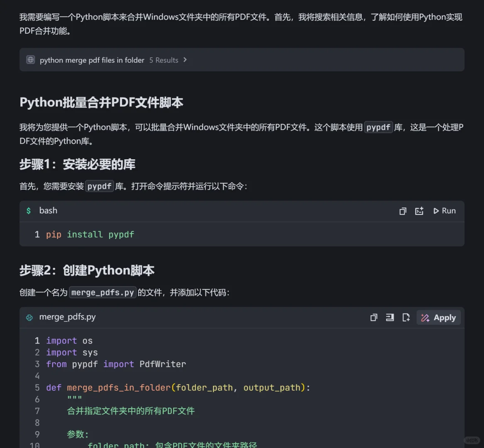Image resolution: width=484 pixels, height=448 pixels.
Task: Click the globe icon on the search result
Action: 30,60
